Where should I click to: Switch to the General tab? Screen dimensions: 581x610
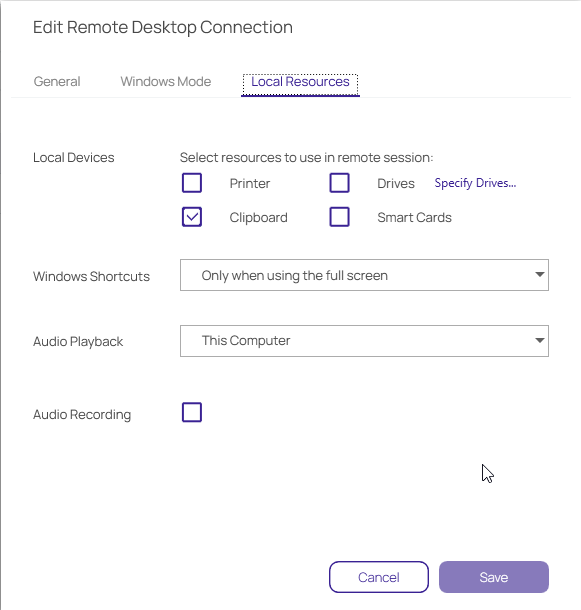point(57,81)
